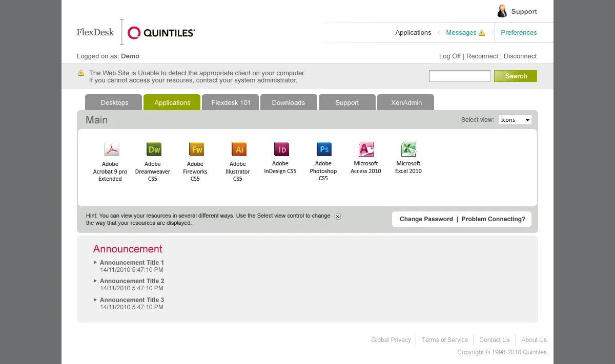Open Applications in the top navigation
The image size is (615, 364).
[413, 33]
